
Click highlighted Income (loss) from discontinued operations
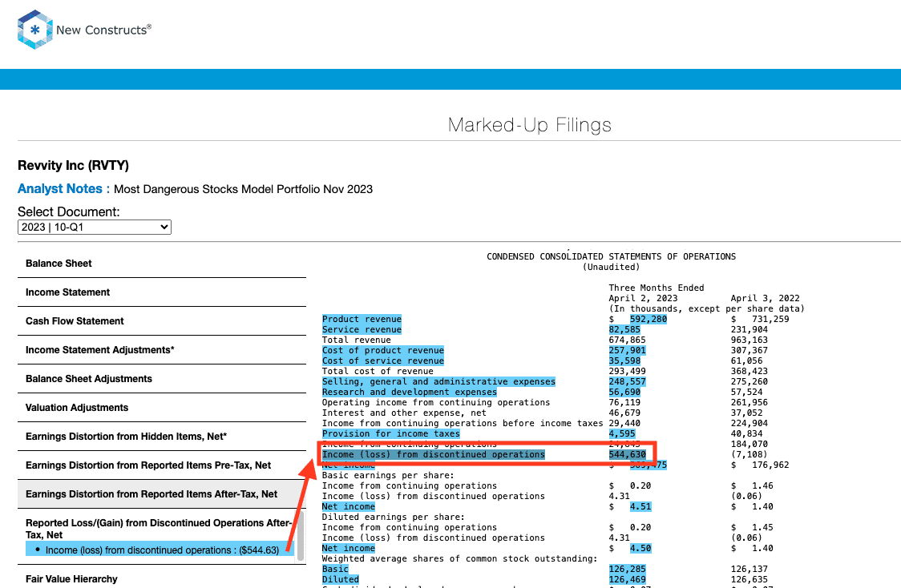click(433, 454)
